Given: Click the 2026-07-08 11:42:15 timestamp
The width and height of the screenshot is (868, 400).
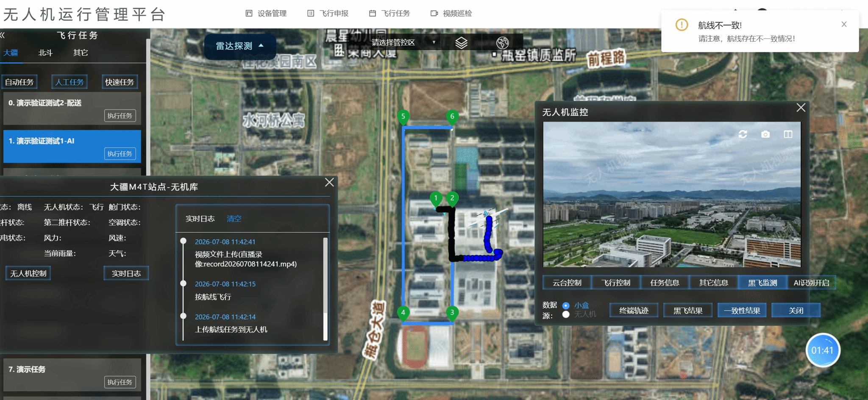Looking at the screenshot, I should [225, 284].
